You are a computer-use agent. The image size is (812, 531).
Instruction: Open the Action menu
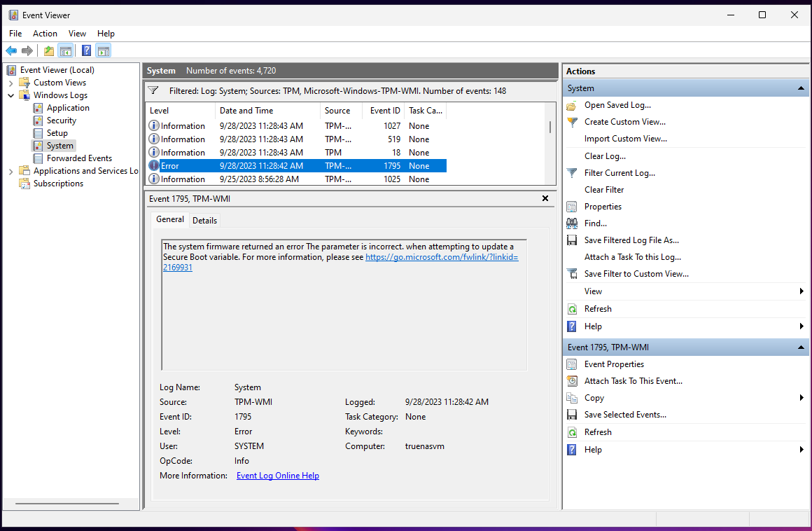tap(45, 34)
